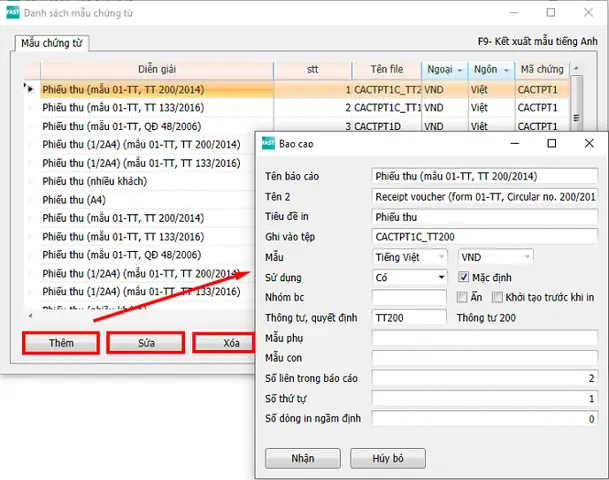Click the Số thứ tự field
The image size is (609, 480).
pyautogui.click(x=484, y=398)
